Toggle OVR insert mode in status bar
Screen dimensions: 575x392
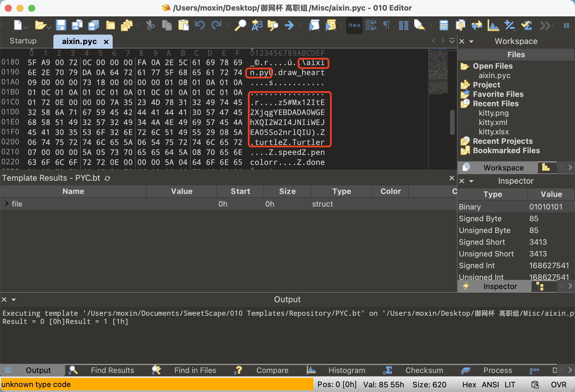(558, 385)
